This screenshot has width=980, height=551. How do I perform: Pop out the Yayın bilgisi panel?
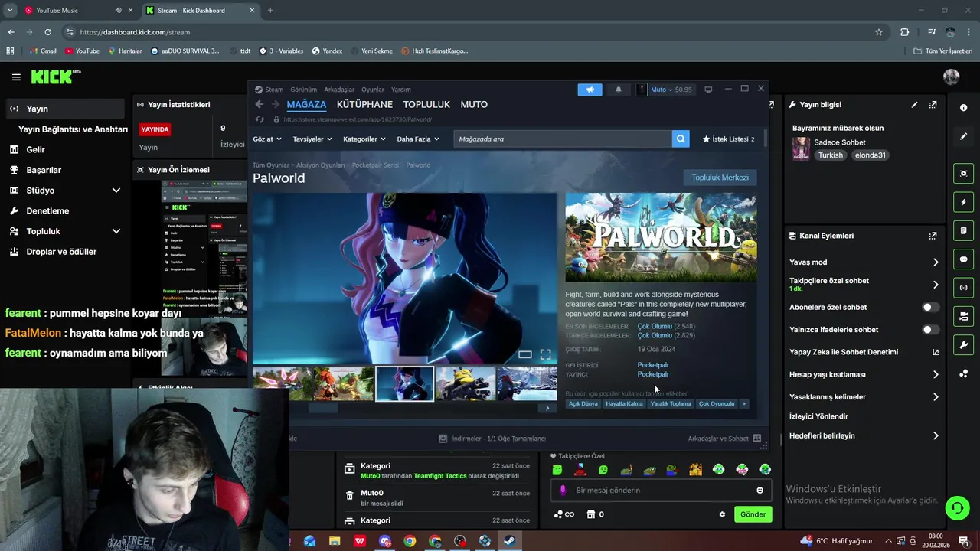click(x=933, y=105)
